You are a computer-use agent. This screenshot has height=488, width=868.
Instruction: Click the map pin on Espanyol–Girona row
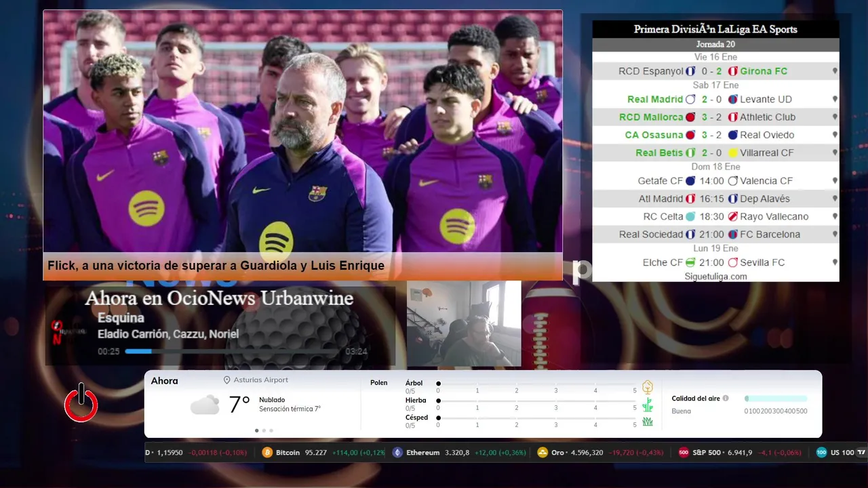click(835, 71)
